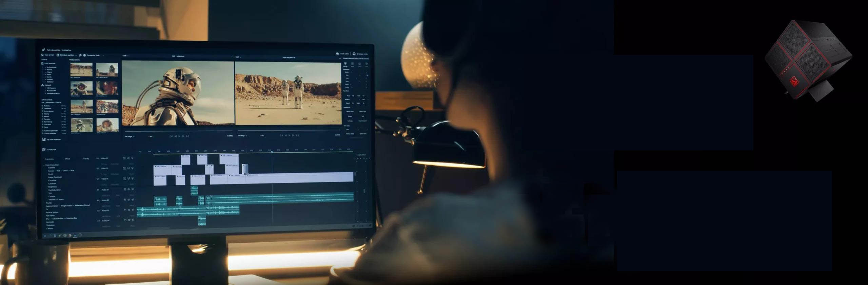Select the first Media Library thumbnail
Screen dimensions: 868x285
81,70
